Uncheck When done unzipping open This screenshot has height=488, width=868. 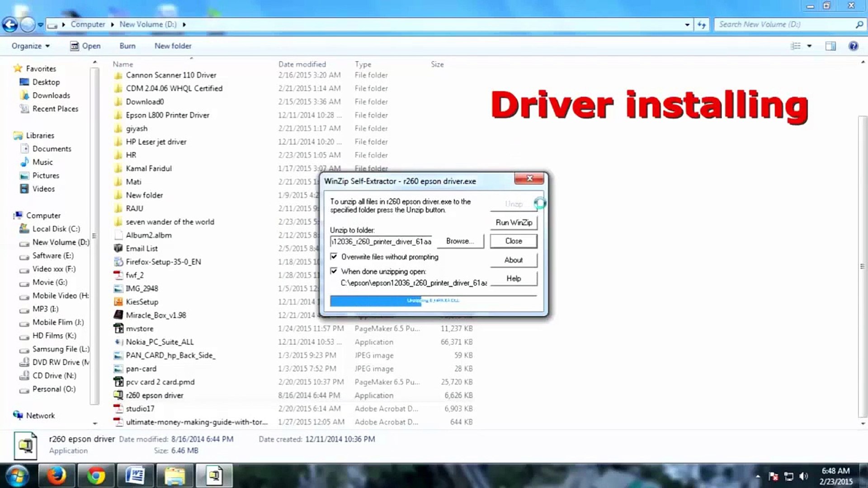[334, 271]
